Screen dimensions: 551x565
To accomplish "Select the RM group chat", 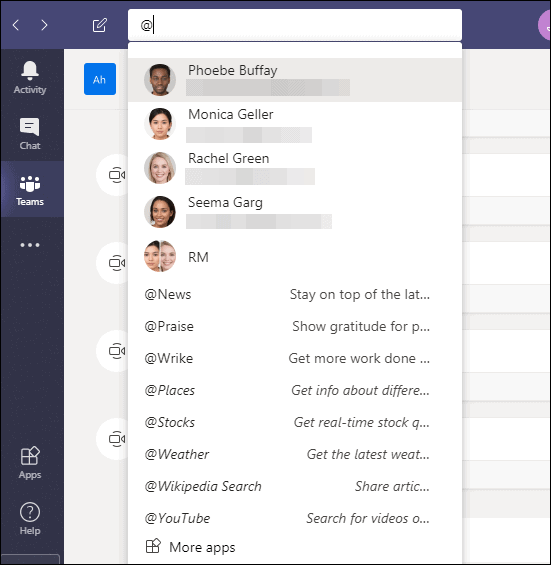I will click(295, 257).
